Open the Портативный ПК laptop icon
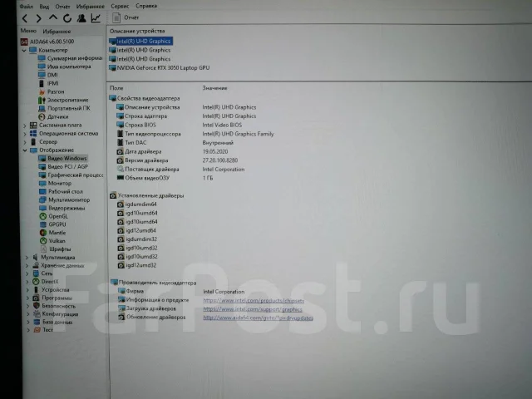 point(42,109)
